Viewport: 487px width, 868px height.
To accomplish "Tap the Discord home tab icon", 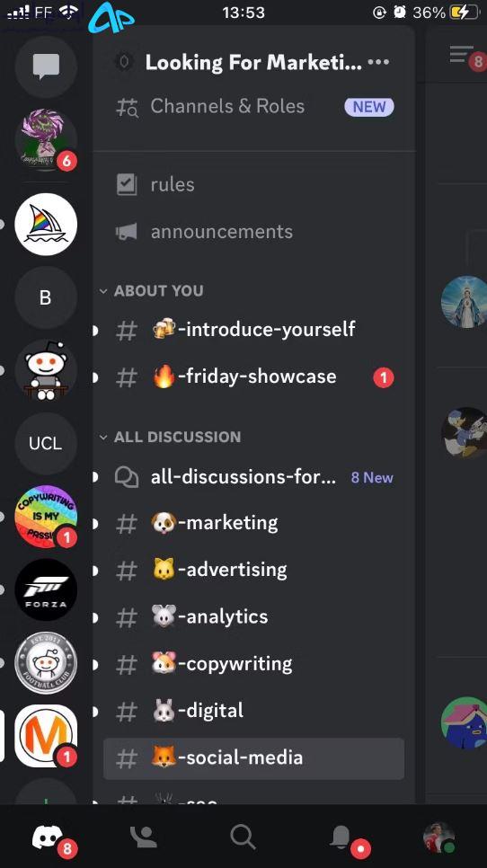I will [48, 837].
